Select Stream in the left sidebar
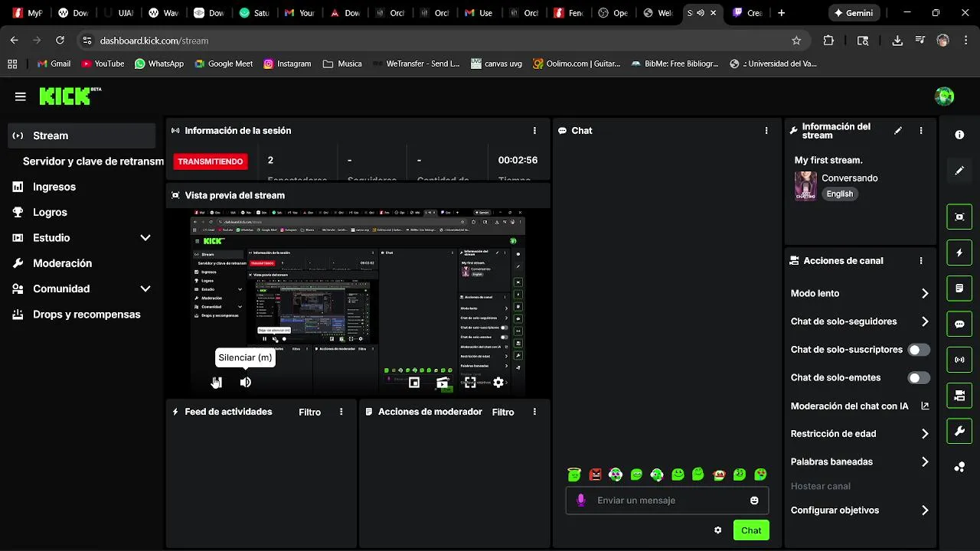Screen dimensions: 980x551 coord(81,135)
